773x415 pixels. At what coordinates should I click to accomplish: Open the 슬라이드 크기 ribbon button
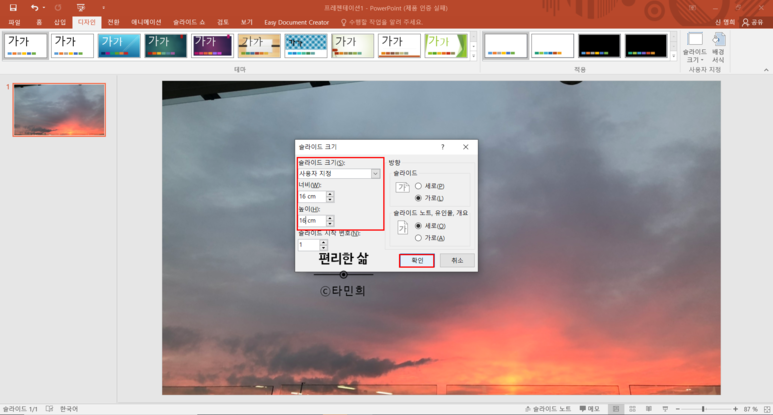[695, 47]
